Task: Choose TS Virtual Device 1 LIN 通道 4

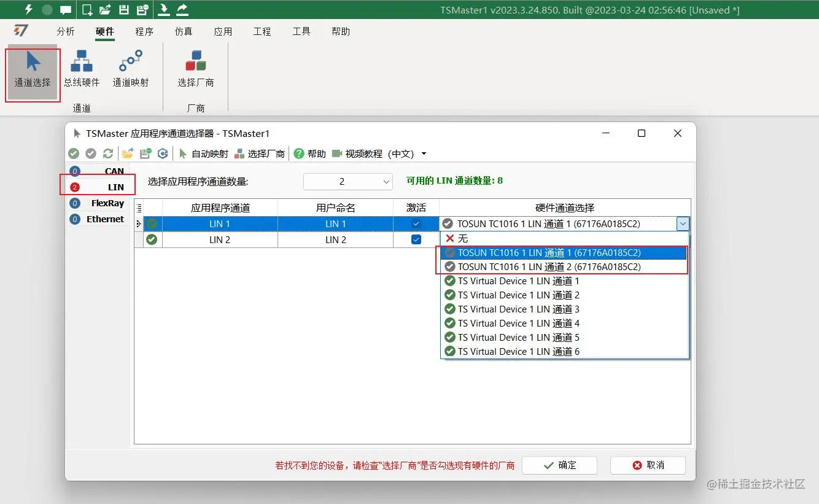Action: [x=564, y=323]
